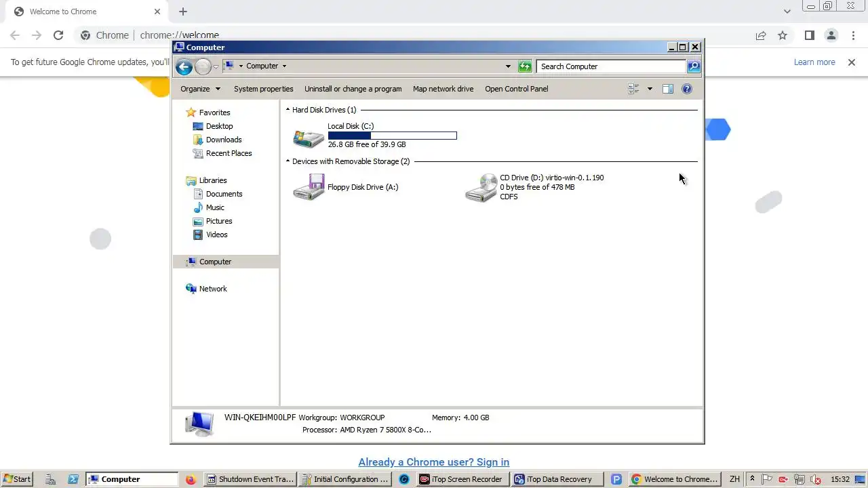The width and height of the screenshot is (868, 488).
Task: Click the Start button
Action: 17,479
